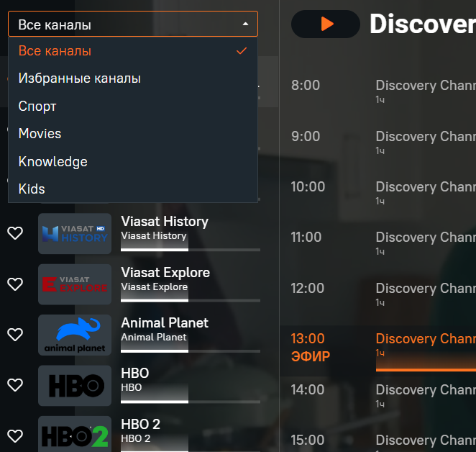Open the 14:00 Discovery Channel program

pyautogui.click(x=378, y=395)
